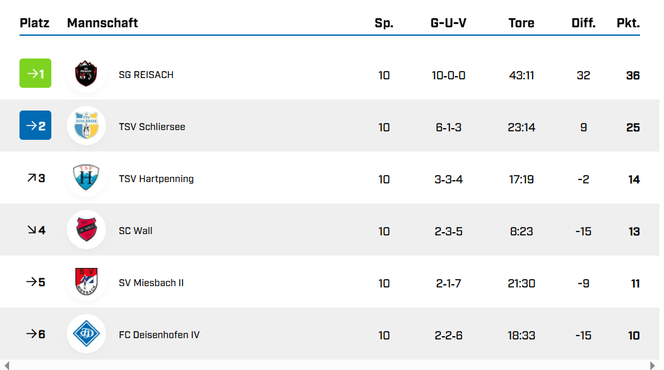Viewport: 664px width, 370px height.
Task: Click the TSV Schliersee club crest
Action: click(86, 126)
